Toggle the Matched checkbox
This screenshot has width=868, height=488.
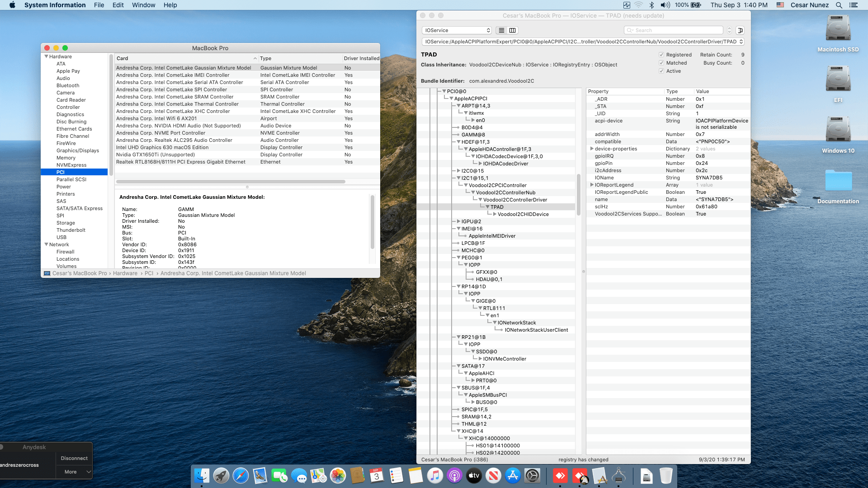pos(661,63)
